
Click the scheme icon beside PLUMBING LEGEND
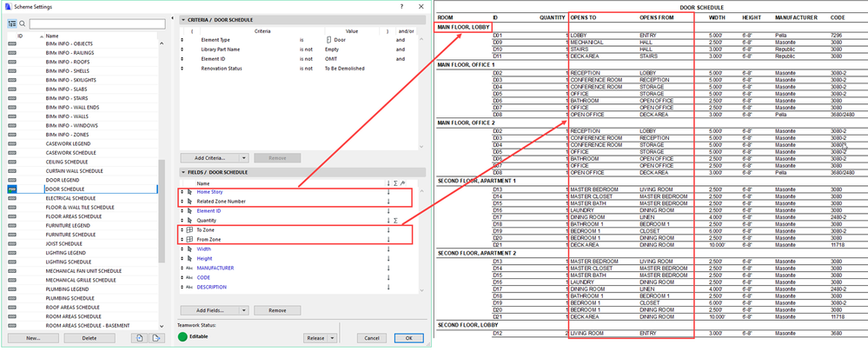[x=12, y=288]
